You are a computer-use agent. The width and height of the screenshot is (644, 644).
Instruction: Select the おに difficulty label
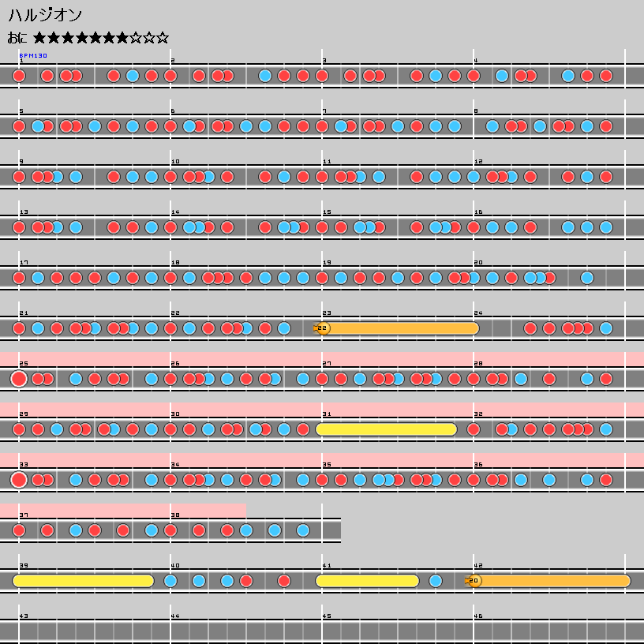[18, 38]
